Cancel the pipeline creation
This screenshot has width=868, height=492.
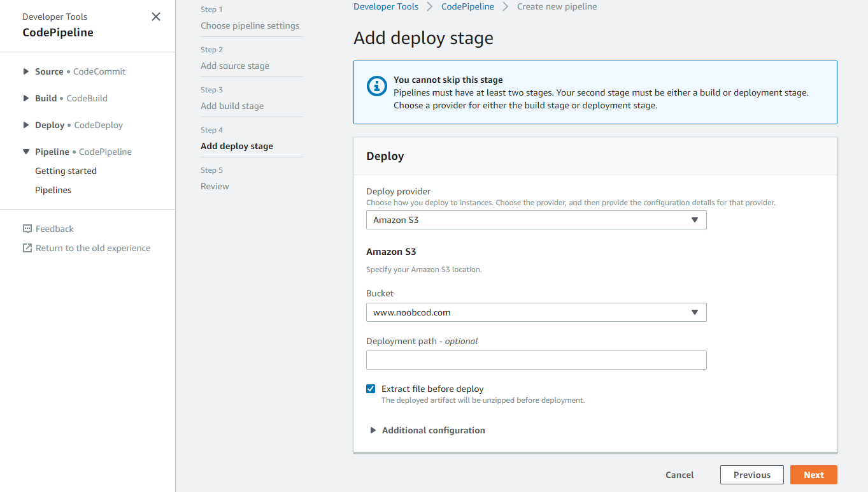click(679, 475)
